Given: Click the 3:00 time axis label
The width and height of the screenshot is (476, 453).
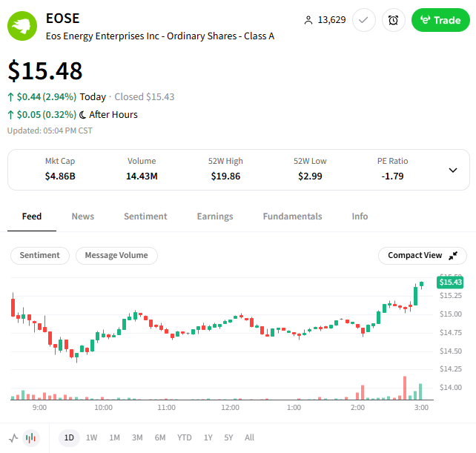Looking at the screenshot, I should [x=421, y=408].
